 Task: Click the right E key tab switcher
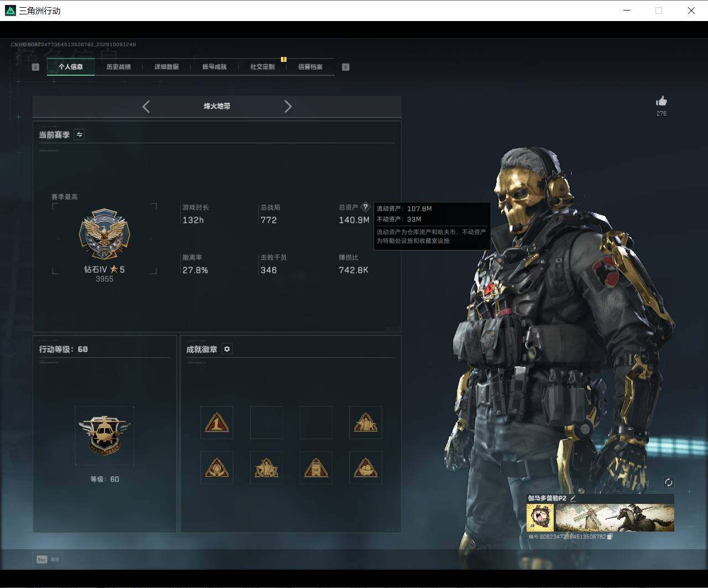[x=346, y=67]
